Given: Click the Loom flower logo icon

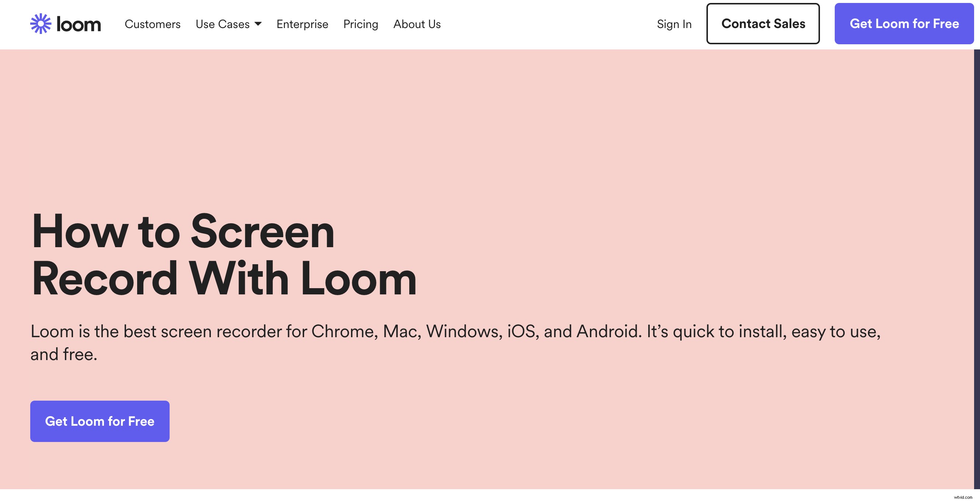Looking at the screenshot, I should tap(41, 24).
